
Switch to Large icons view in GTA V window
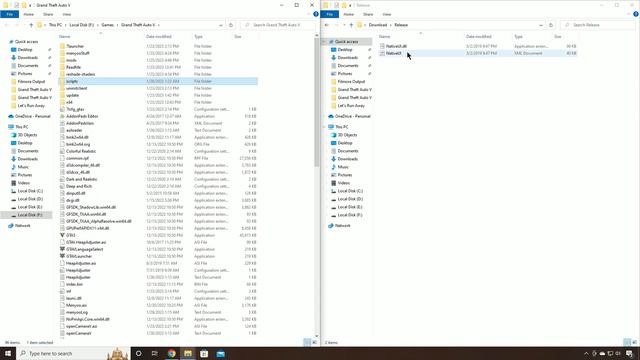pos(314,342)
